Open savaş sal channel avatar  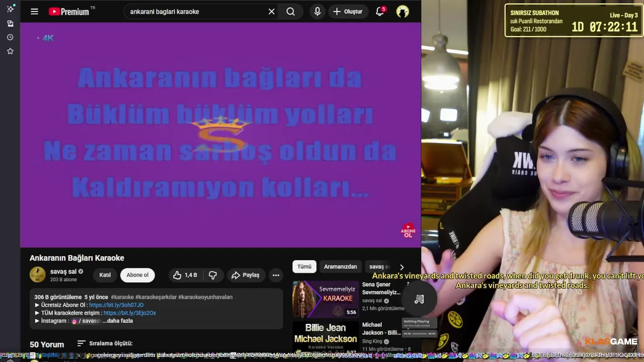coord(38,275)
